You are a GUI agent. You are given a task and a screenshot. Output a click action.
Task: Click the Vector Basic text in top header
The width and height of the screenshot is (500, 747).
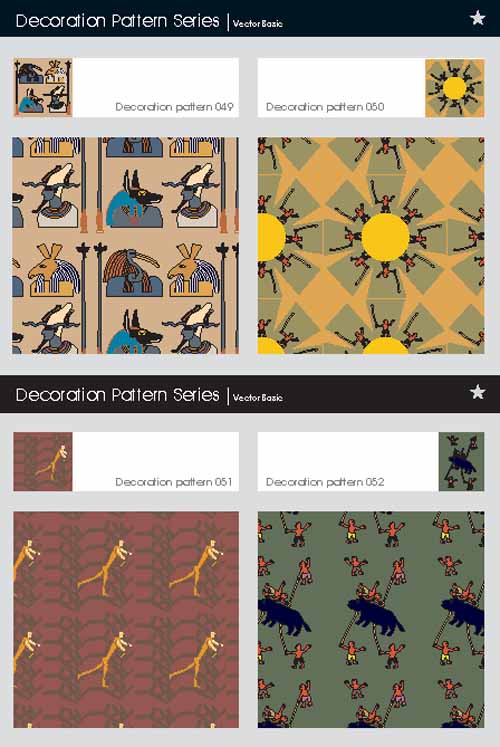tap(258, 23)
